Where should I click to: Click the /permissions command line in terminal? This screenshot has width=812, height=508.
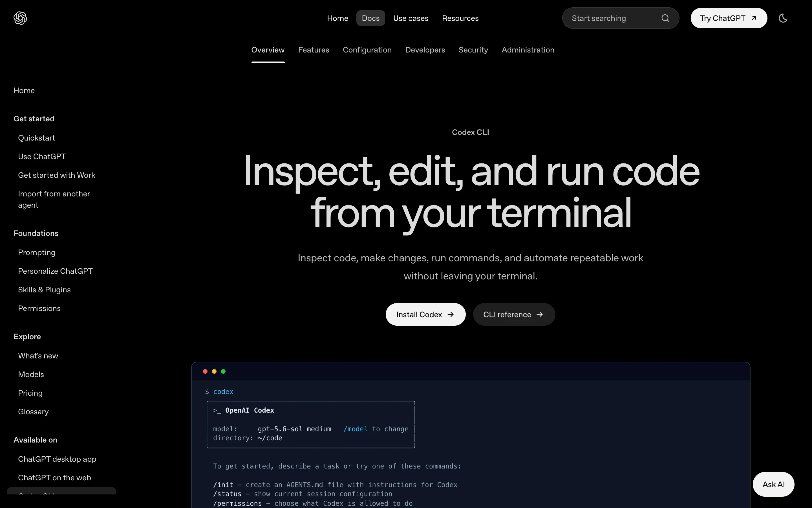click(x=313, y=503)
